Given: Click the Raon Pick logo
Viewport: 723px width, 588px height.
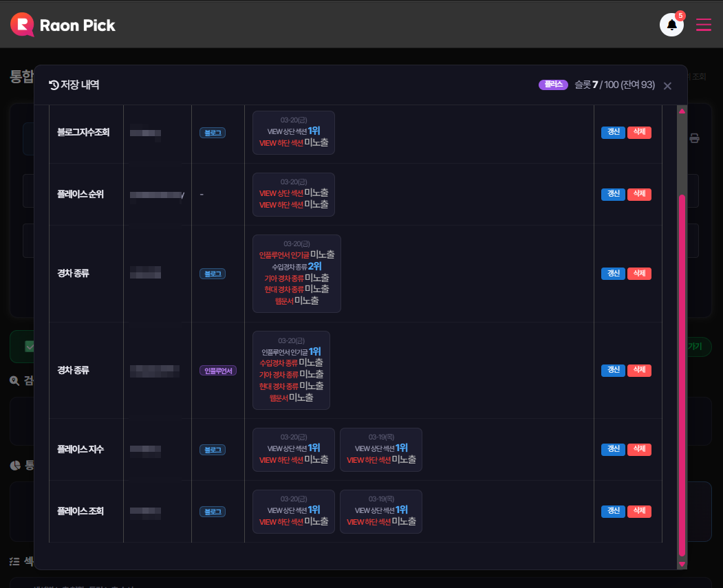Looking at the screenshot, I should pyautogui.click(x=63, y=25).
